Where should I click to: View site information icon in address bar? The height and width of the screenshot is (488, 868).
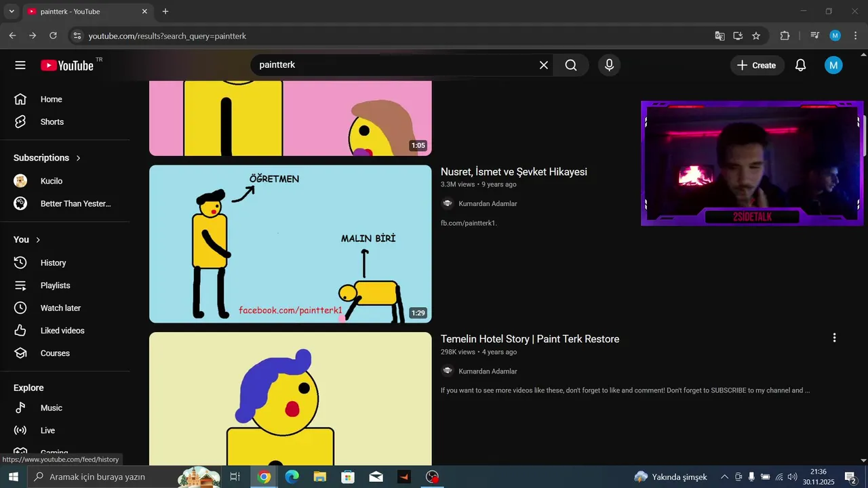point(77,36)
